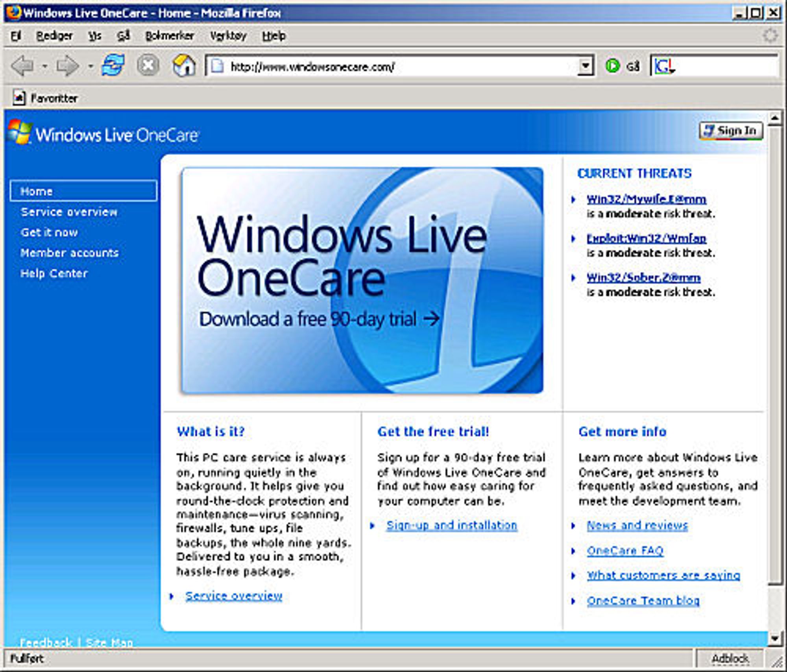
Task: Open What customers are saying link
Action: click(x=663, y=575)
